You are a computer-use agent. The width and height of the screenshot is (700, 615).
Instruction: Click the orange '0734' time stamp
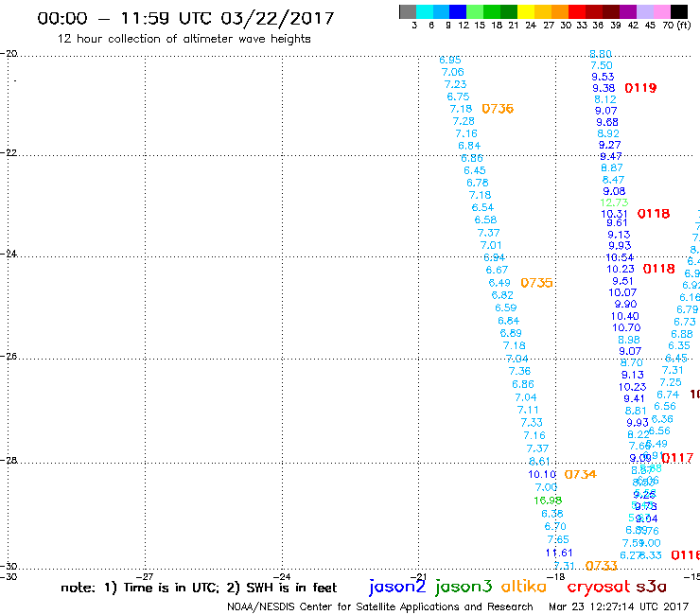coord(581,474)
